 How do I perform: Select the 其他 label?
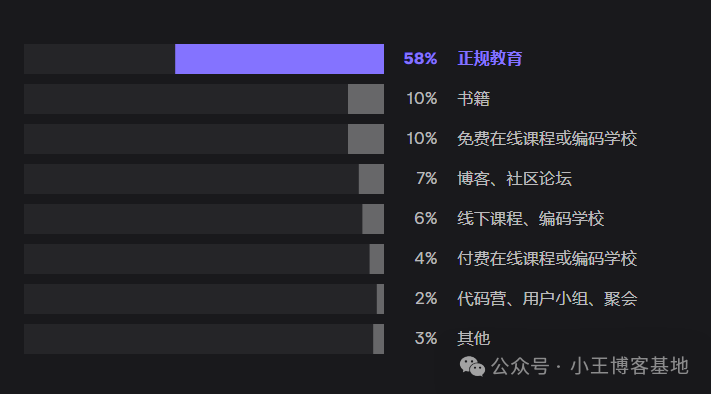pyautogui.click(x=473, y=338)
